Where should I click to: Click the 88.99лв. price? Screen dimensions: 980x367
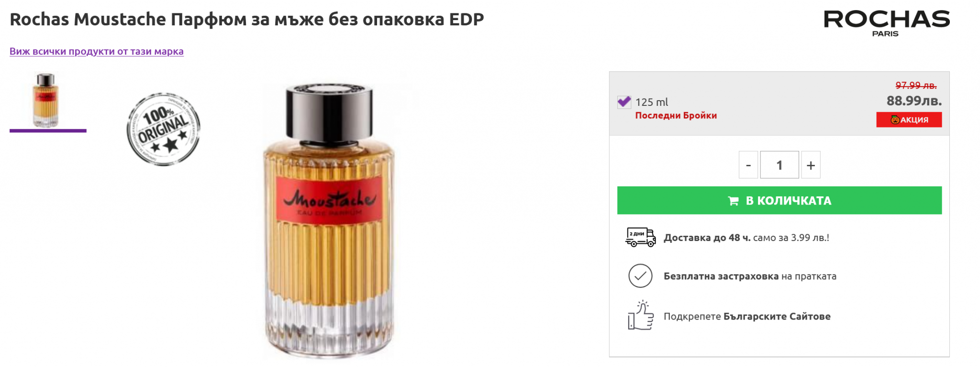[914, 101]
